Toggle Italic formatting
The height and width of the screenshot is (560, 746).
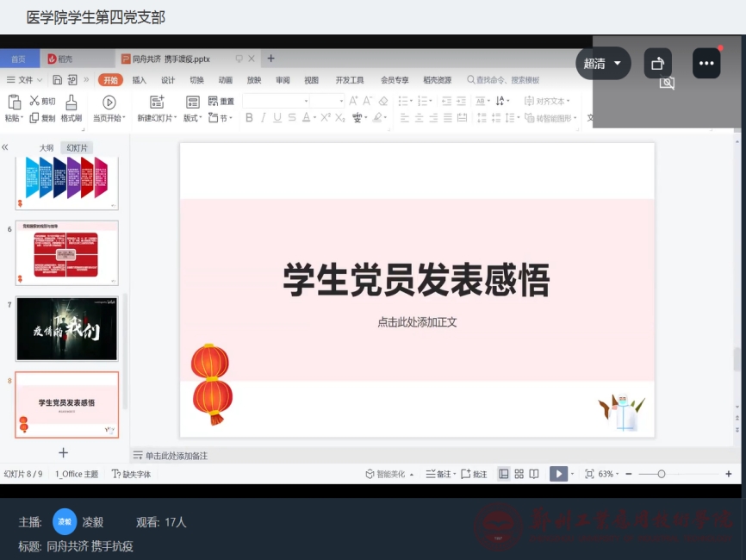click(x=263, y=117)
